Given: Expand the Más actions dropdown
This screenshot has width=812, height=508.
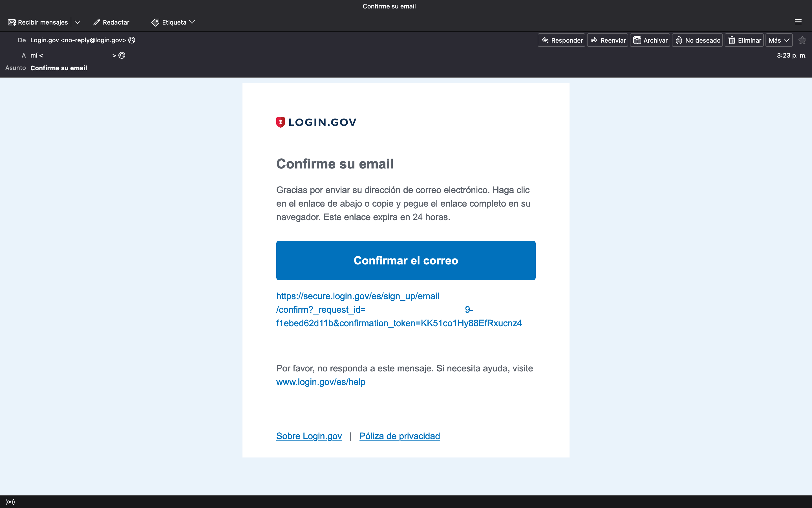Looking at the screenshot, I should coord(779,40).
